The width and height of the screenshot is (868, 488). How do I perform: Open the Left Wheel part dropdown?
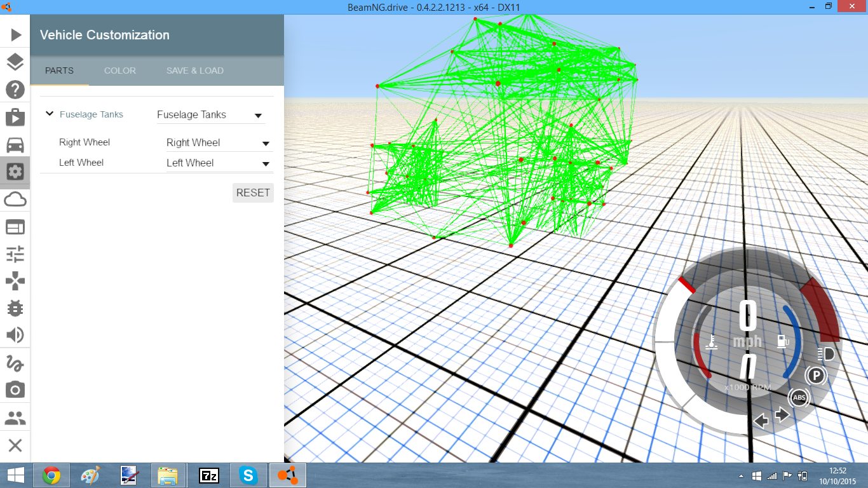point(219,163)
